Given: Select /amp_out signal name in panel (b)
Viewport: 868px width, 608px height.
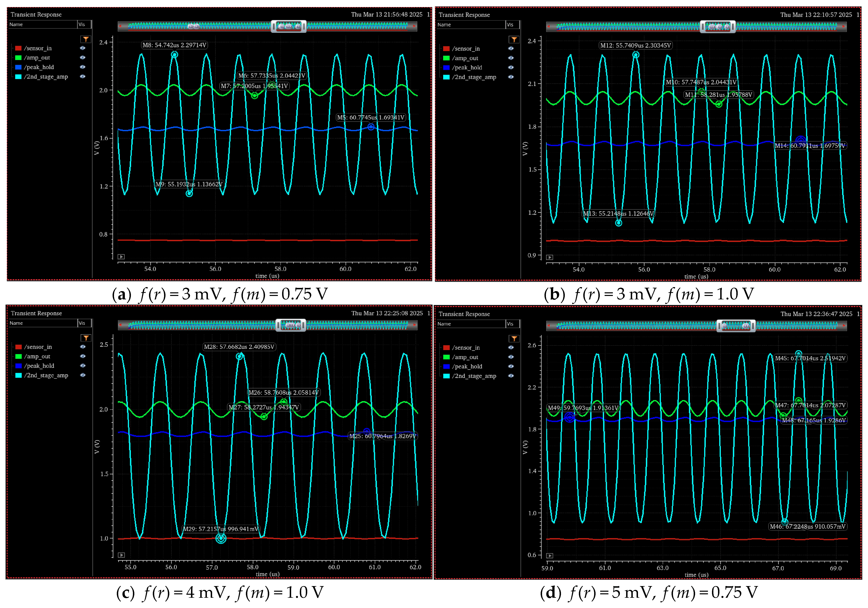Looking at the screenshot, I should pos(465,58).
